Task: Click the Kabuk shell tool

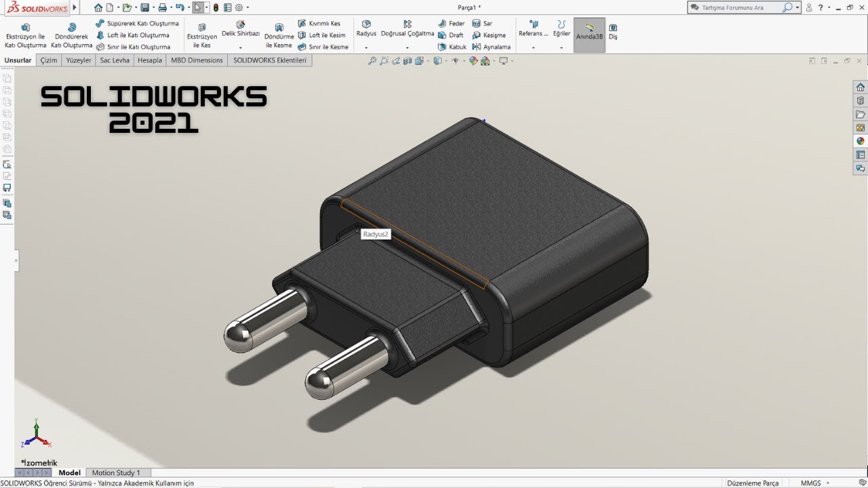Action: 452,47
